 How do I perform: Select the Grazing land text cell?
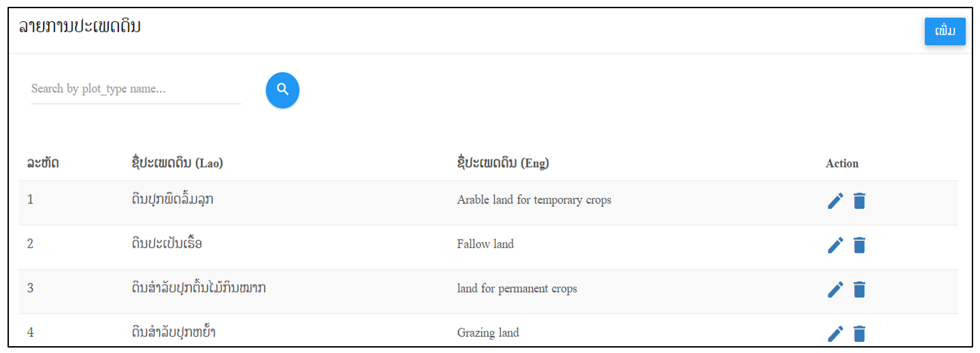488,333
